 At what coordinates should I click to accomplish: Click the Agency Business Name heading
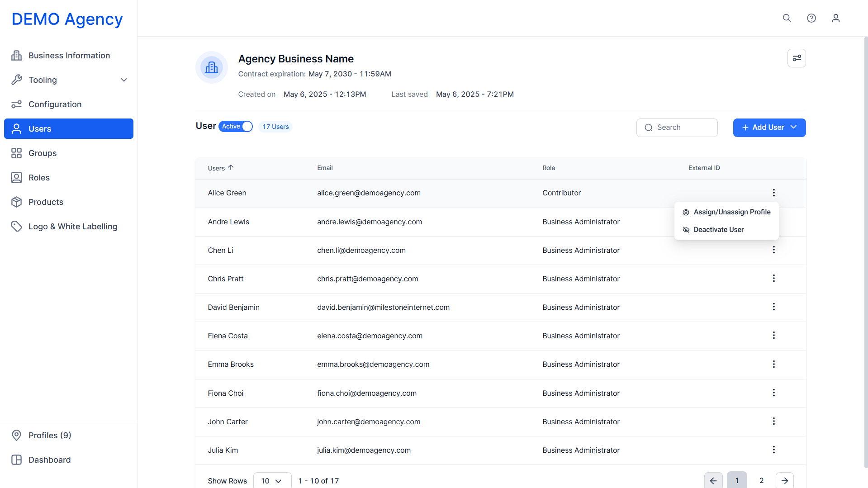point(296,59)
